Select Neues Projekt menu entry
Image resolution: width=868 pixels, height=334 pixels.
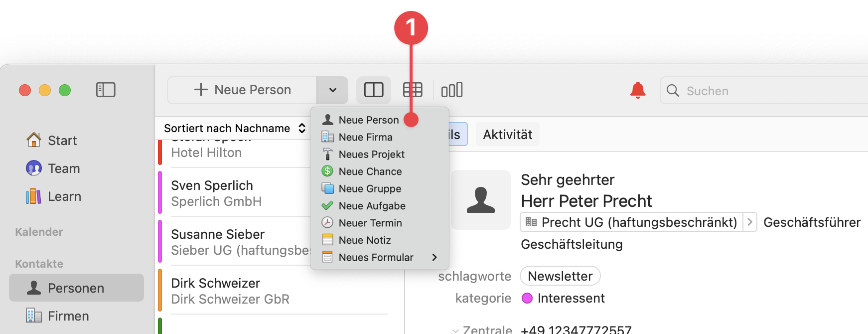tap(380, 154)
